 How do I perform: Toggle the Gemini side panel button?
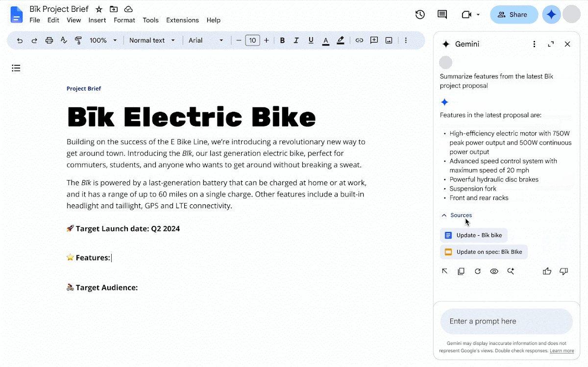[551, 15]
